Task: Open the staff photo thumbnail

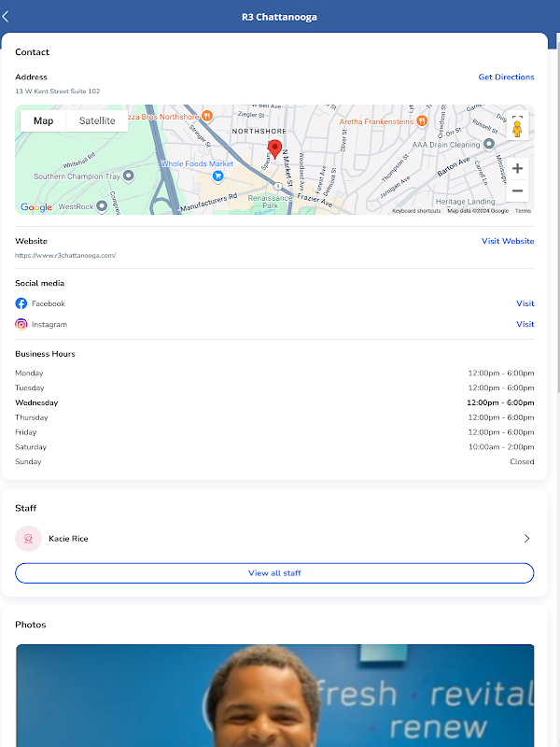Action: click(274, 696)
